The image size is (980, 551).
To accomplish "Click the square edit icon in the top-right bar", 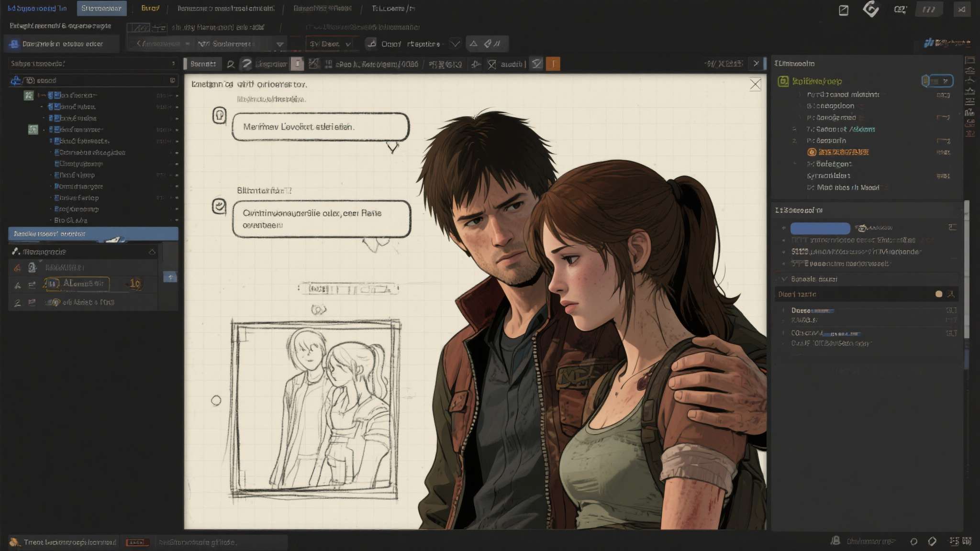I will tap(844, 10).
